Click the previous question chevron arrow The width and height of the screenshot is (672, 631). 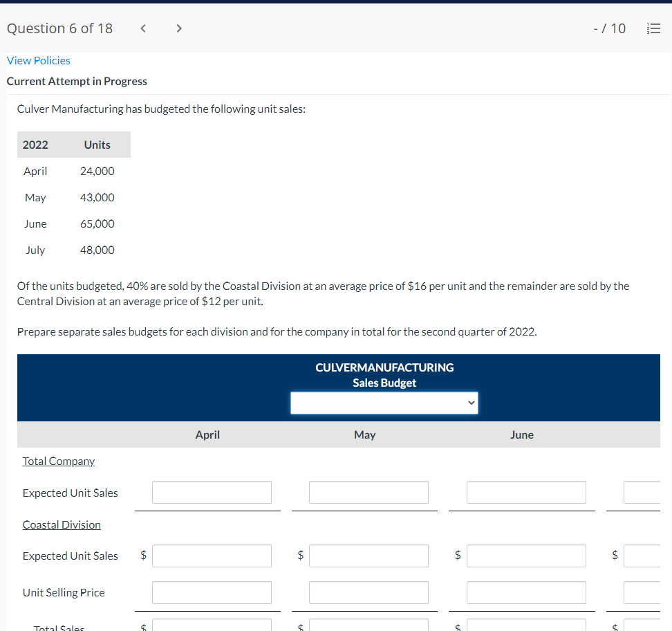point(142,28)
